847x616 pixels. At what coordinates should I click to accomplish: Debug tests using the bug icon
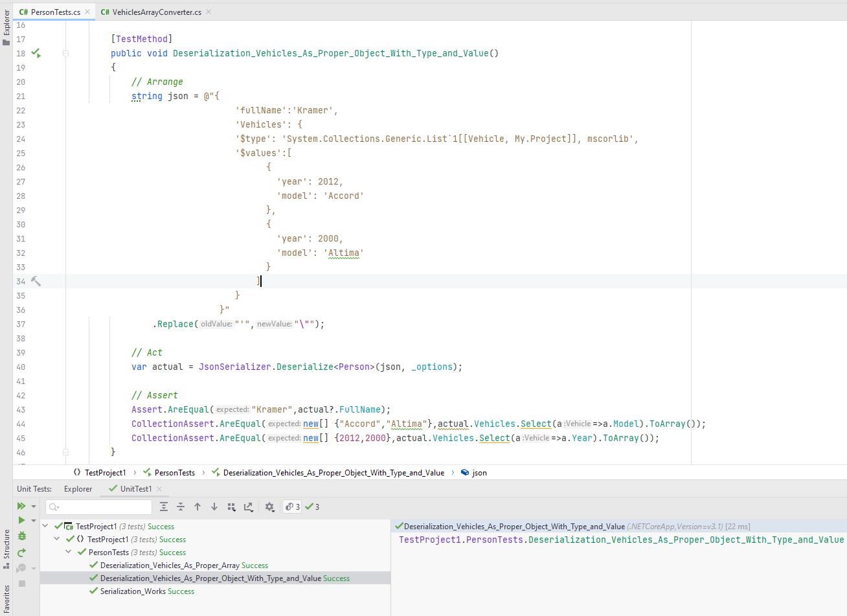click(x=21, y=536)
